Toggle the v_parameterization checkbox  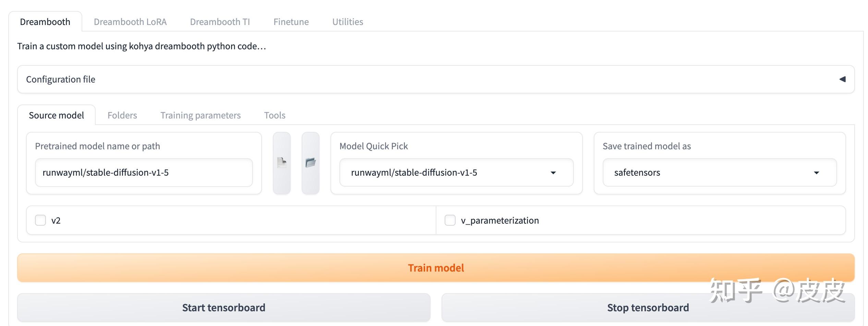[450, 220]
